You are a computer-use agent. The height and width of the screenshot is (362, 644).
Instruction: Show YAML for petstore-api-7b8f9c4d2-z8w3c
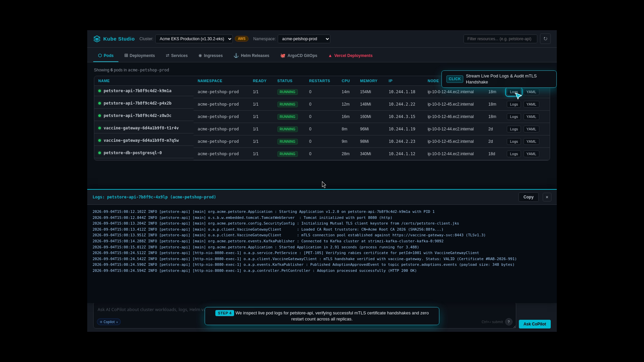531,117
